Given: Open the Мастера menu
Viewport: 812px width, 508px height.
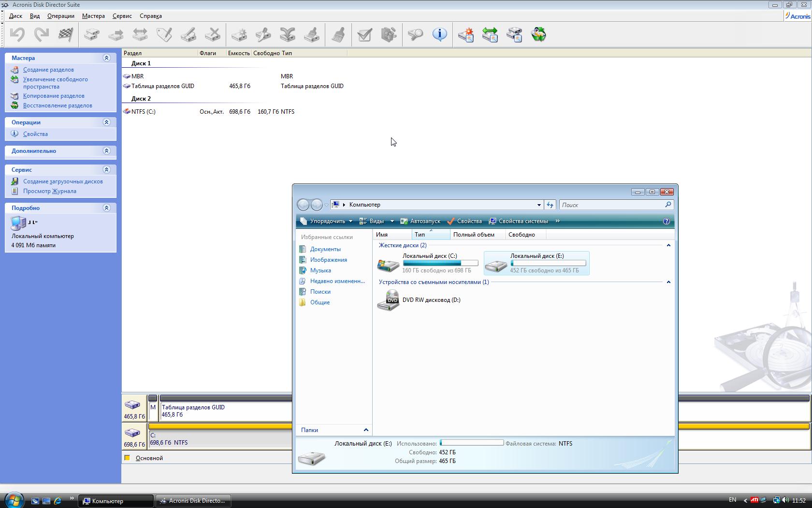Looking at the screenshot, I should (x=93, y=16).
